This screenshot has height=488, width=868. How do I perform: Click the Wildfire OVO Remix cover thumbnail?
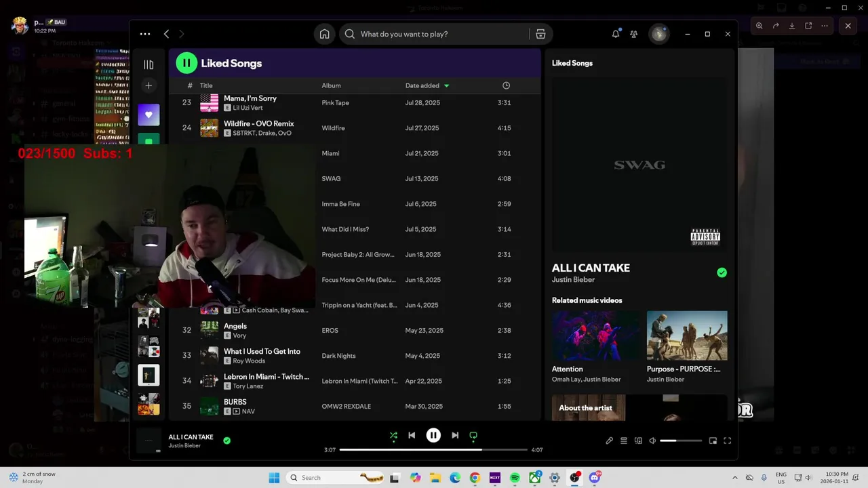[209, 127]
